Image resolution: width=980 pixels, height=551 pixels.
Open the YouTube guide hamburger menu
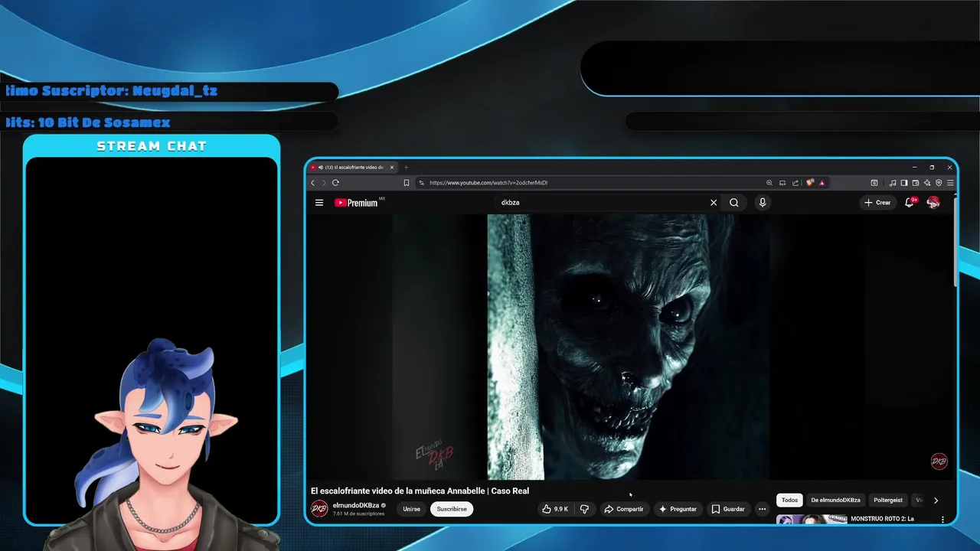[x=319, y=203]
